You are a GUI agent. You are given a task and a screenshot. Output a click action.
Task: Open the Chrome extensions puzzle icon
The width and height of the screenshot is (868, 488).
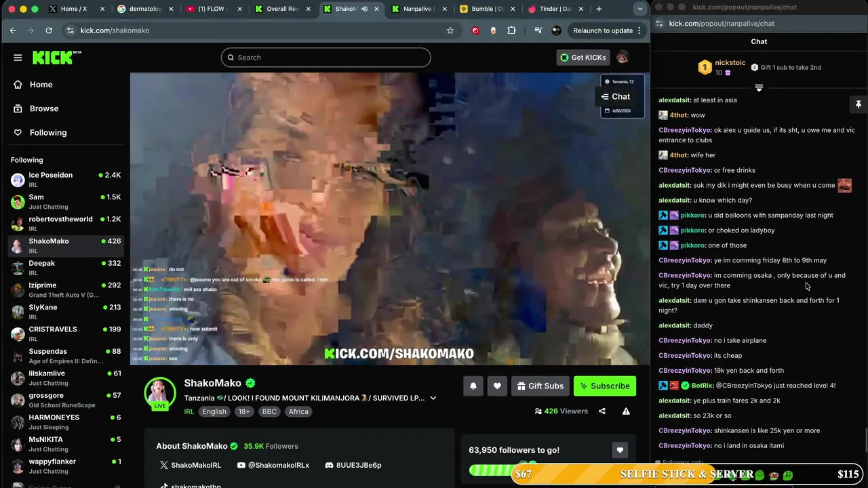pos(511,30)
